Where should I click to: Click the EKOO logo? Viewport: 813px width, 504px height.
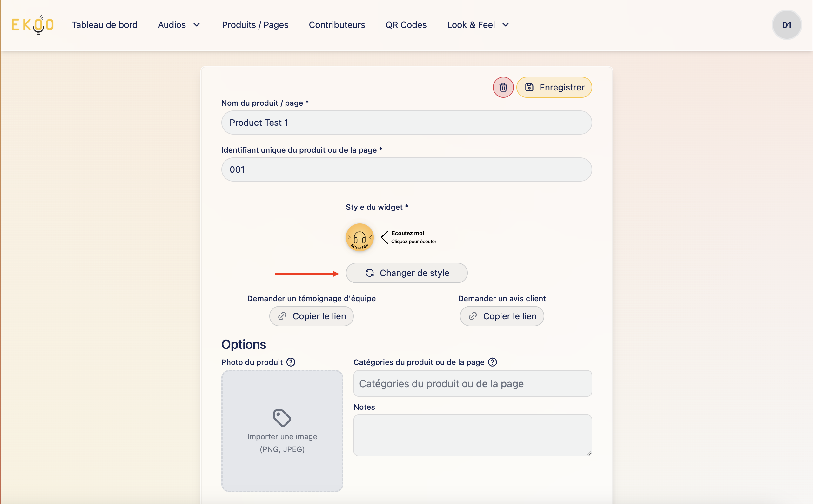point(33,25)
